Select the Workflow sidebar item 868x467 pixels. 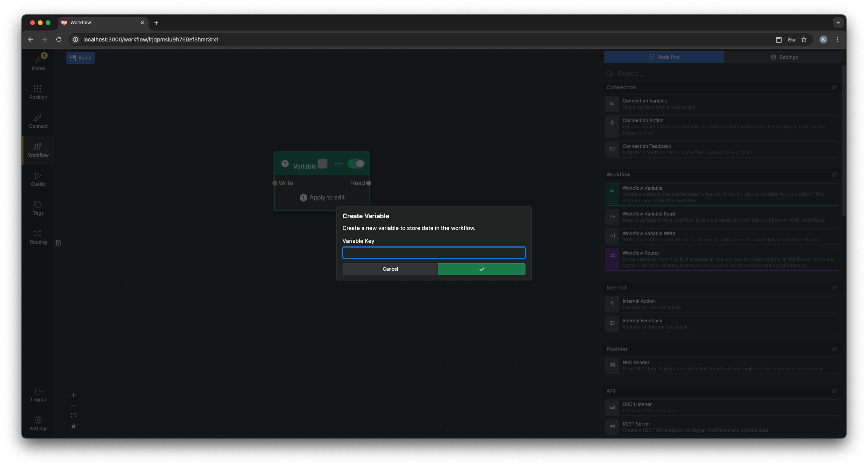tap(38, 150)
